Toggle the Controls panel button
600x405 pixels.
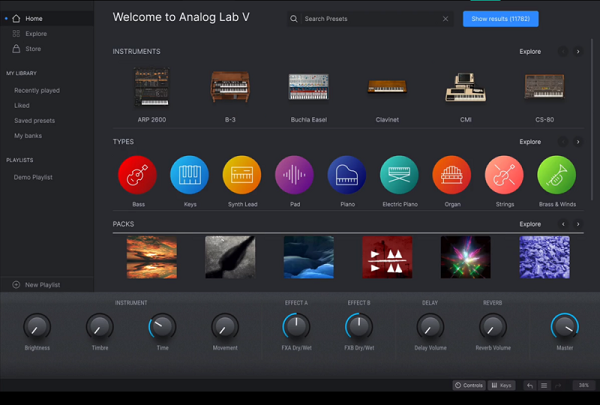469,385
